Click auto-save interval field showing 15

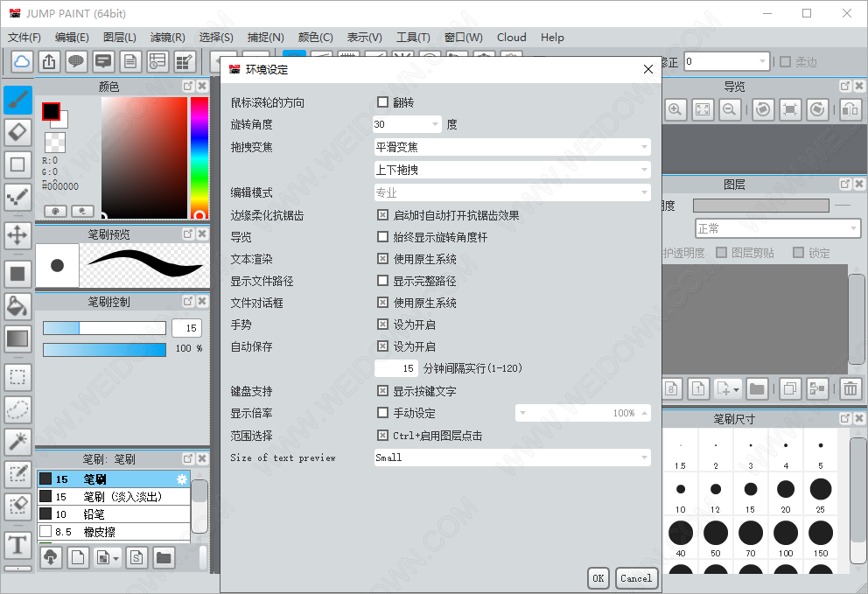(x=396, y=368)
